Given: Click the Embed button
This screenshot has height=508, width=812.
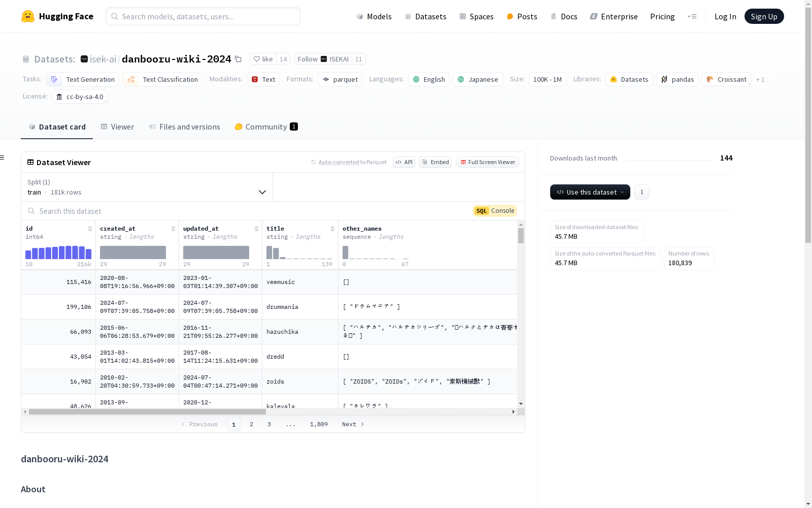Looking at the screenshot, I should tap(435, 162).
